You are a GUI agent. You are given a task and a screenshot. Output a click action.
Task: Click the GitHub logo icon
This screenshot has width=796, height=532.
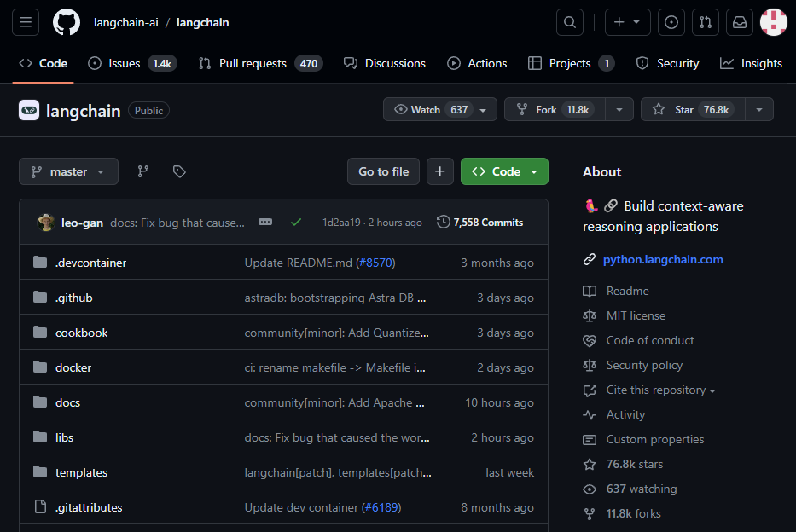tap(67, 22)
